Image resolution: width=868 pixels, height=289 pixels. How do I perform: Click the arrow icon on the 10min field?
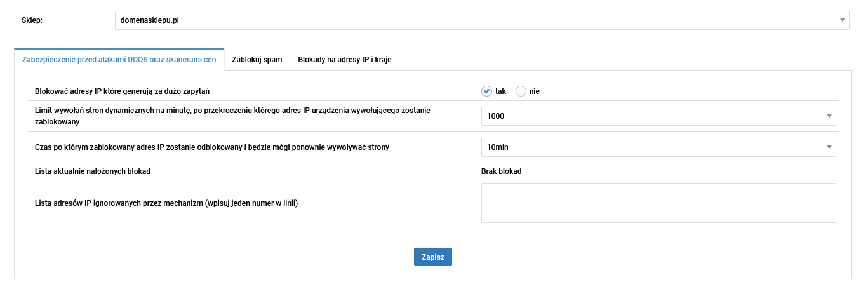click(829, 147)
